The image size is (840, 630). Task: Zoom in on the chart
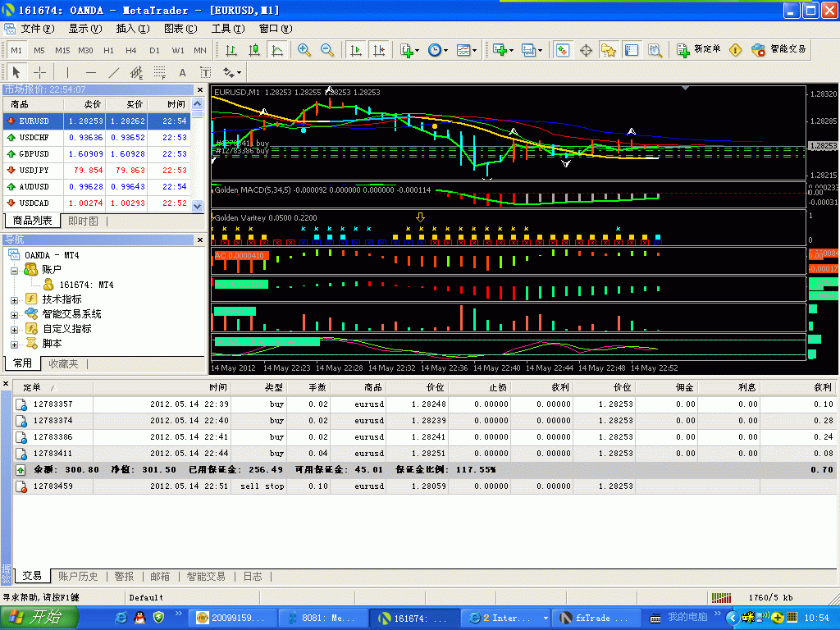pos(304,50)
